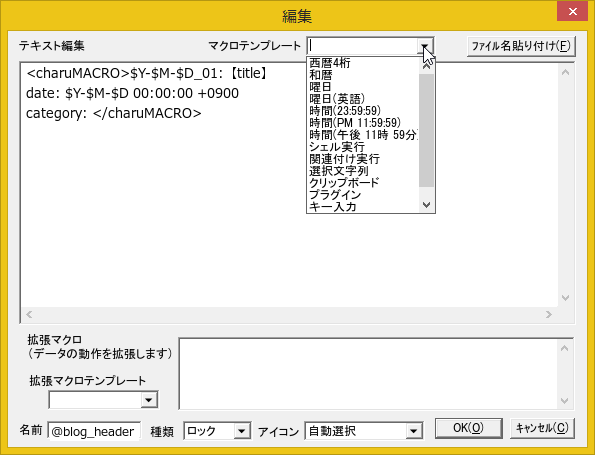Open the アイコン dropdown showing 自動選択

click(414, 431)
